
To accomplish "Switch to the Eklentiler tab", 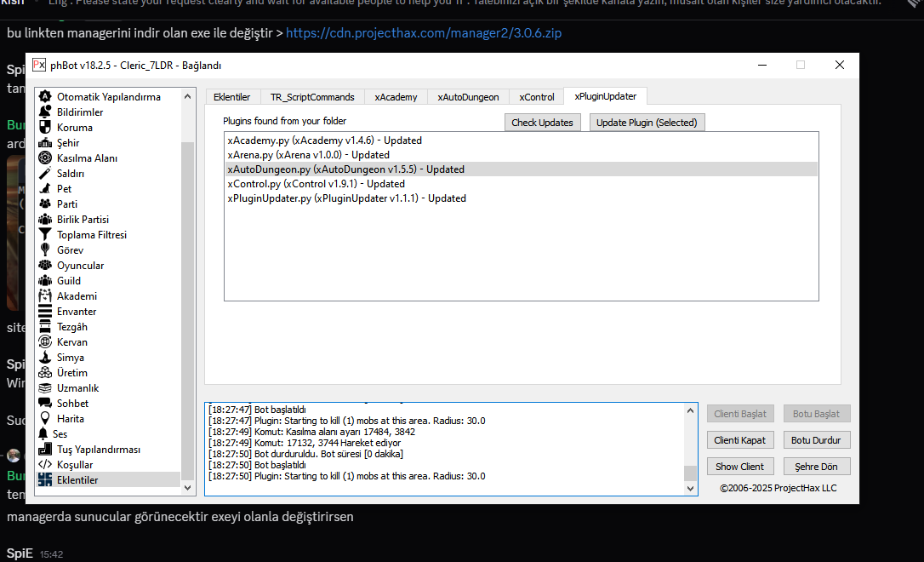I will click(231, 97).
